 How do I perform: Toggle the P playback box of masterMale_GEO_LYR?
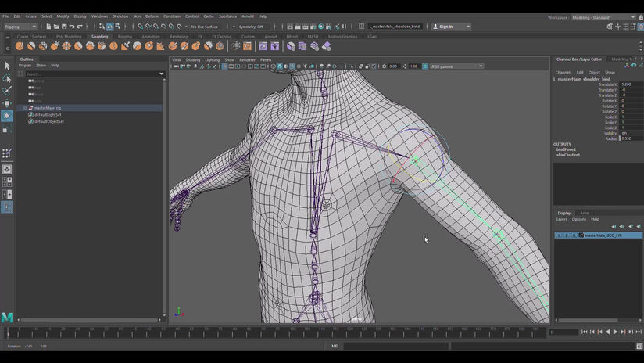(567, 235)
